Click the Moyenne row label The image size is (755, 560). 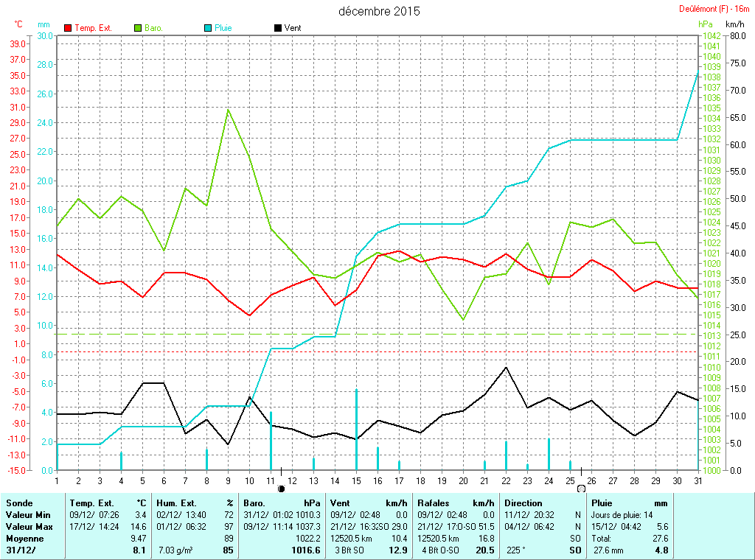[24, 539]
